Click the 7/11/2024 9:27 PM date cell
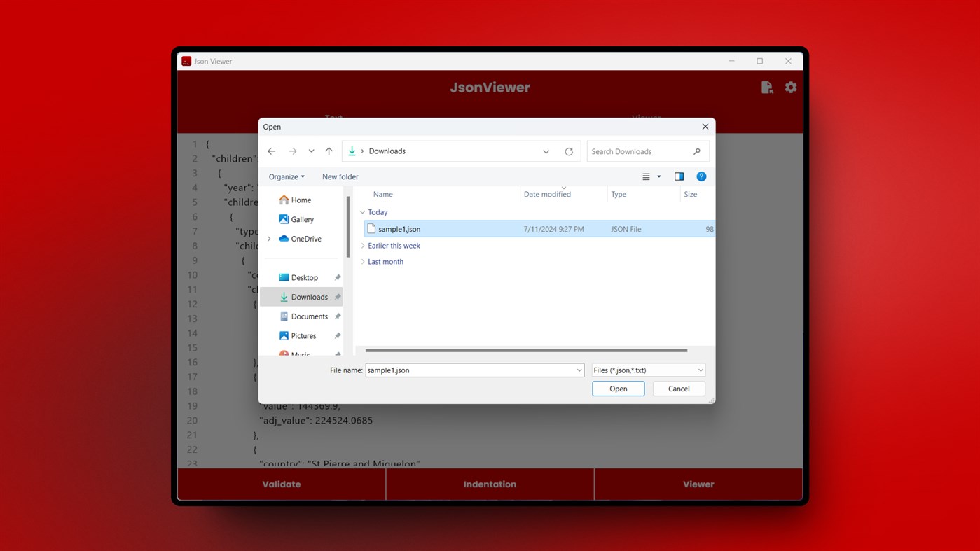Screen dimensions: 980x551 coord(553,229)
